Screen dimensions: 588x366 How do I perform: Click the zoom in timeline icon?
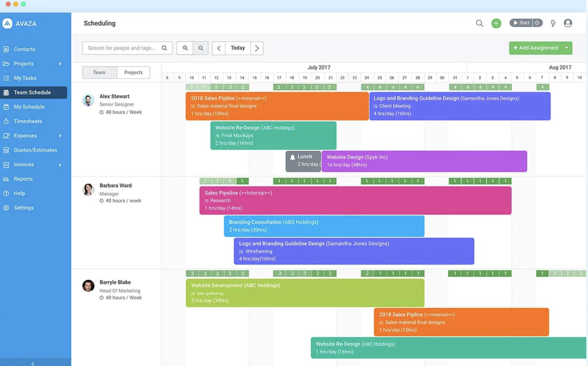coord(185,48)
